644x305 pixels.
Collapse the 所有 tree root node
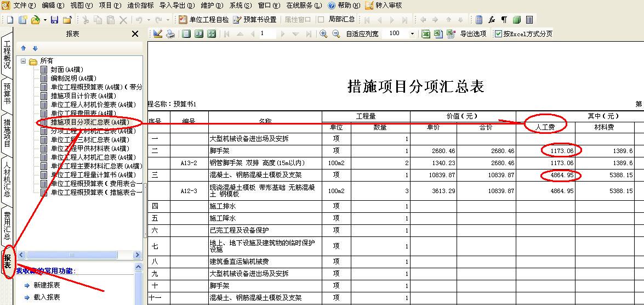tap(23, 61)
